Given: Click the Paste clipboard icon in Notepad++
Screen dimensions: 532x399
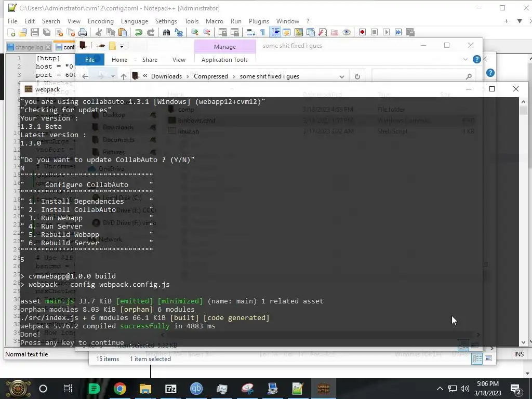Looking at the screenshot, I should tap(123, 32).
